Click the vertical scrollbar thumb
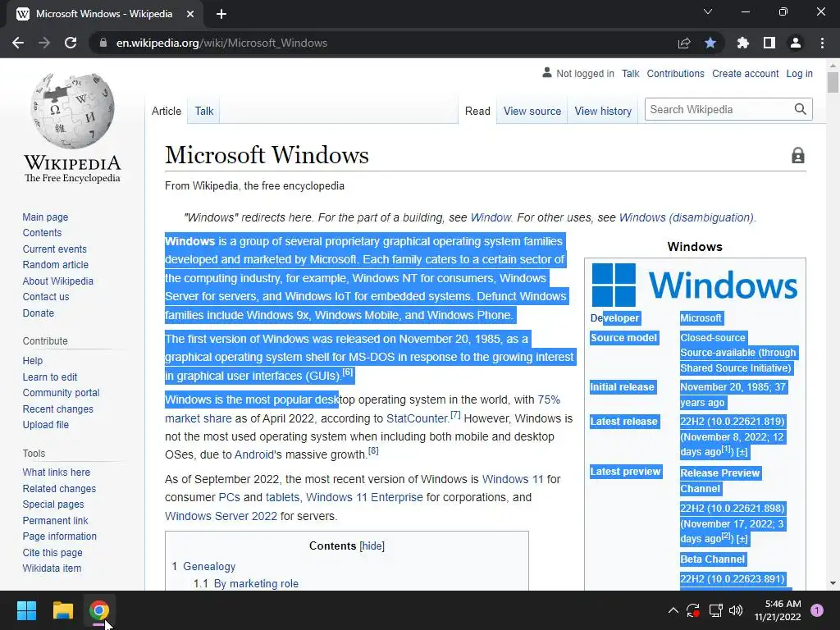 pos(833,83)
